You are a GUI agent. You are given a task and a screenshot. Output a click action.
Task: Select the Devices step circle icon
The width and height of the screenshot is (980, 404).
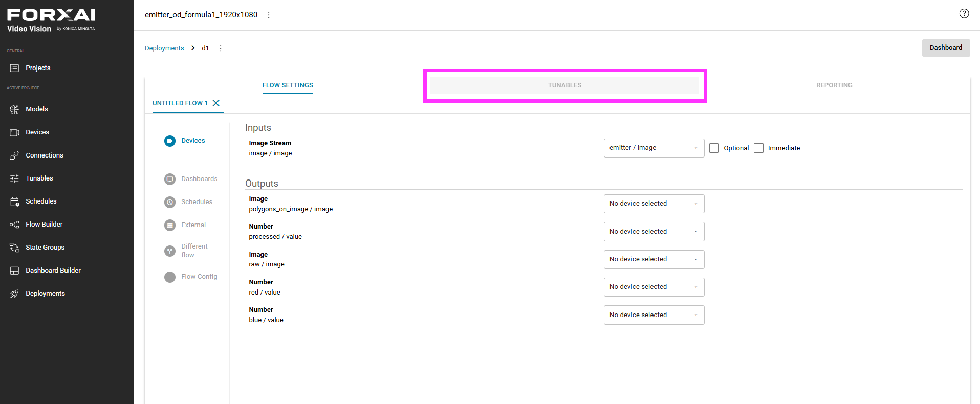point(170,141)
